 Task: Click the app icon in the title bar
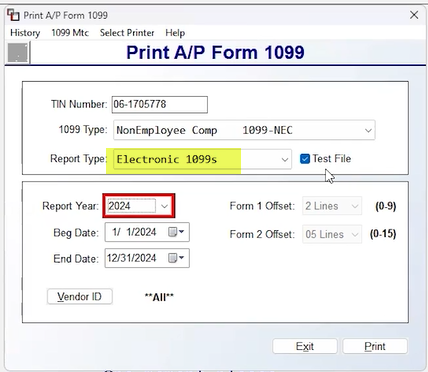[x=14, y=15]
